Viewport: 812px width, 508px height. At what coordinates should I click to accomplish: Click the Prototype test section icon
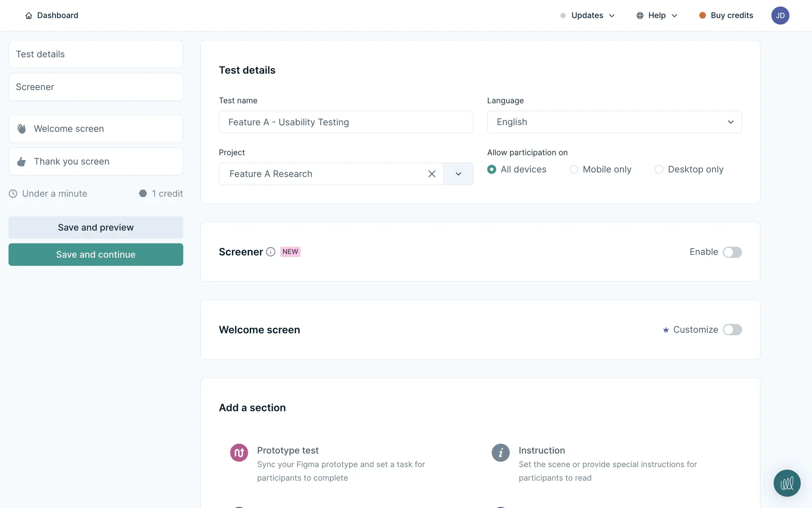click(239, 453)
